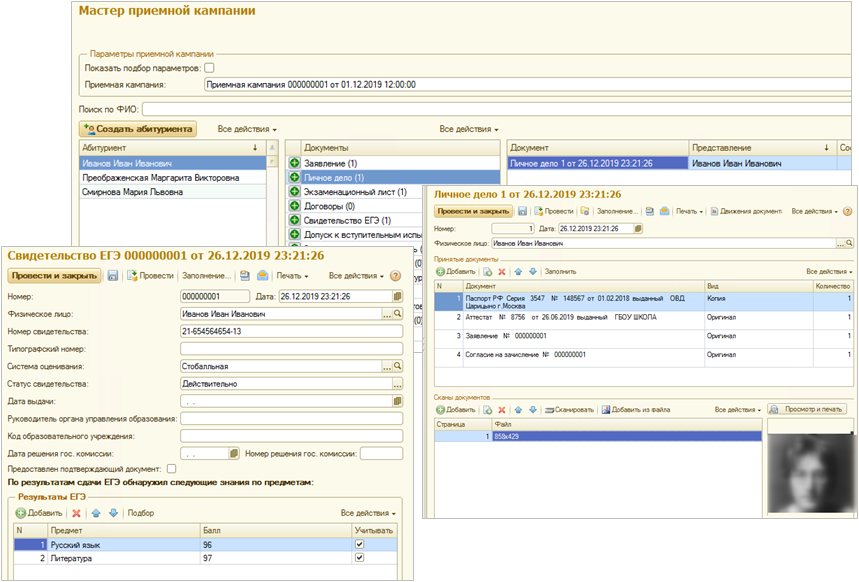Click the Поиск по ФИО input field
859x582 pixels.
click(498, 109)
